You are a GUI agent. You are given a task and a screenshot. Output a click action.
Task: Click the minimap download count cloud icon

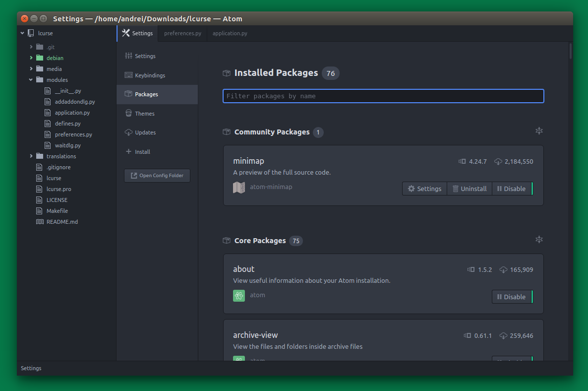coord(498,161)
